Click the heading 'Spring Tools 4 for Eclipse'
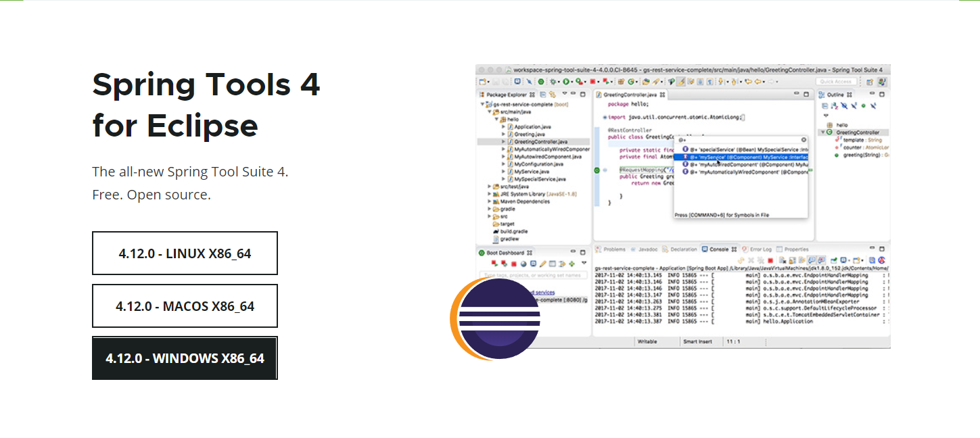980x438 pixels. [x=206, y=105]
